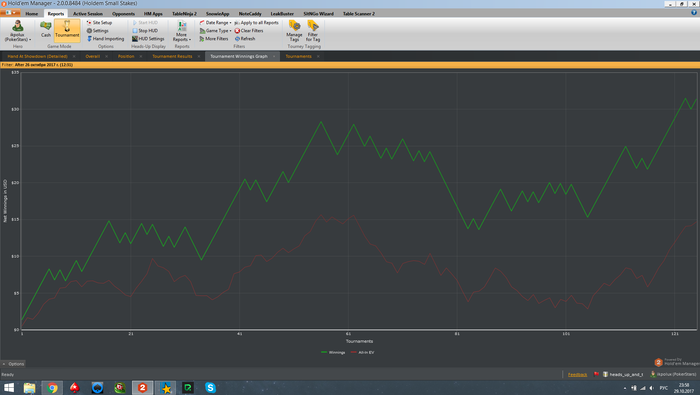Image resolution: width=700 pixels, height=395 pixels.
Task: Open the SitNGo Wizard ribbon tab
Action: [318, 14]
